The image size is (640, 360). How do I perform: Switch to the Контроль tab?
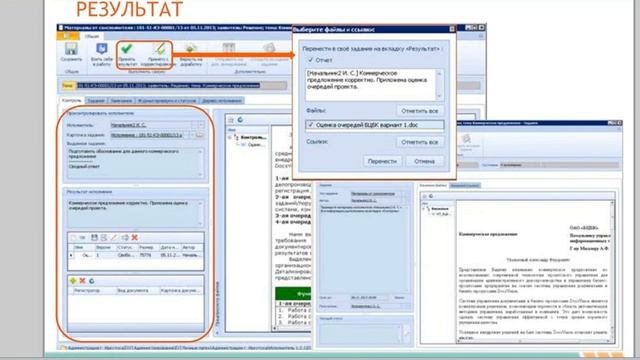(x=71, y=100)
